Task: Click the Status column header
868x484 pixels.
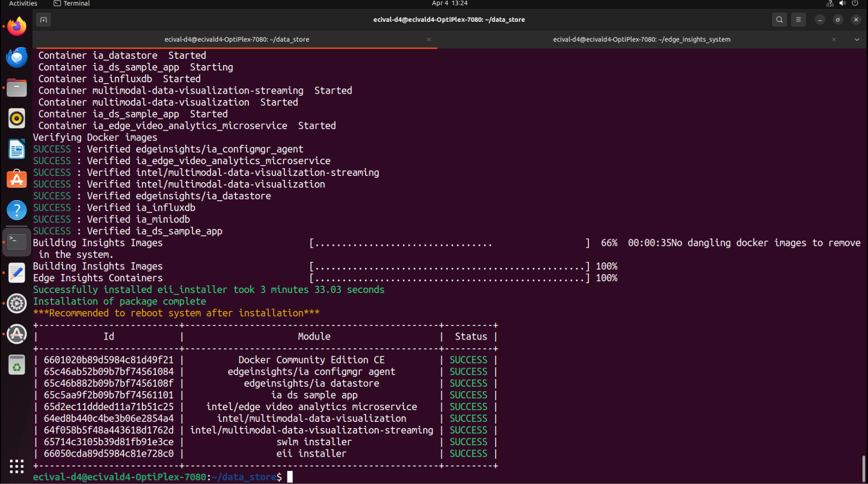Action: coord(471,336)
